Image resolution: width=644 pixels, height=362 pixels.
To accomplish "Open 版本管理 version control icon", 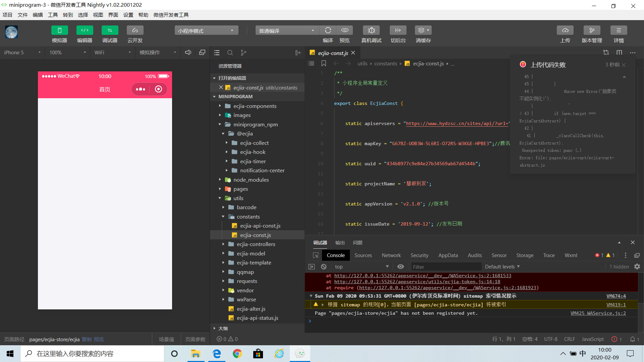I will click(x=592, y=31).
